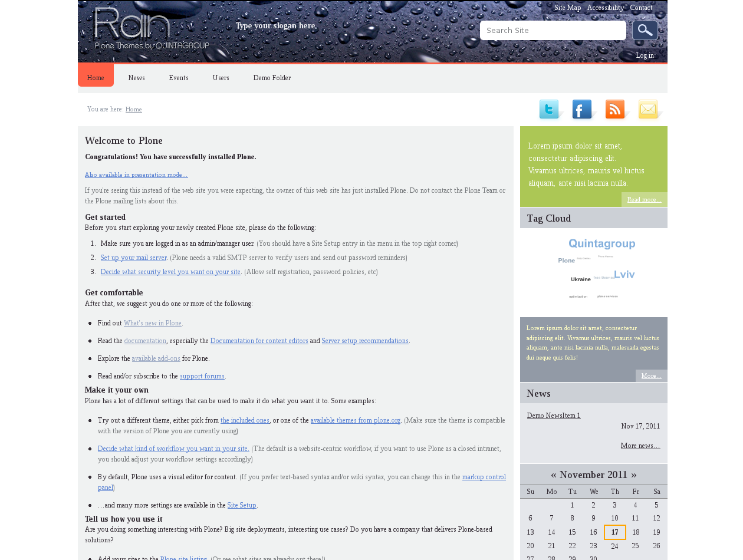Click Read more… in green box
The width and height of the screenshot is (743, 560).
coord(644,200)
